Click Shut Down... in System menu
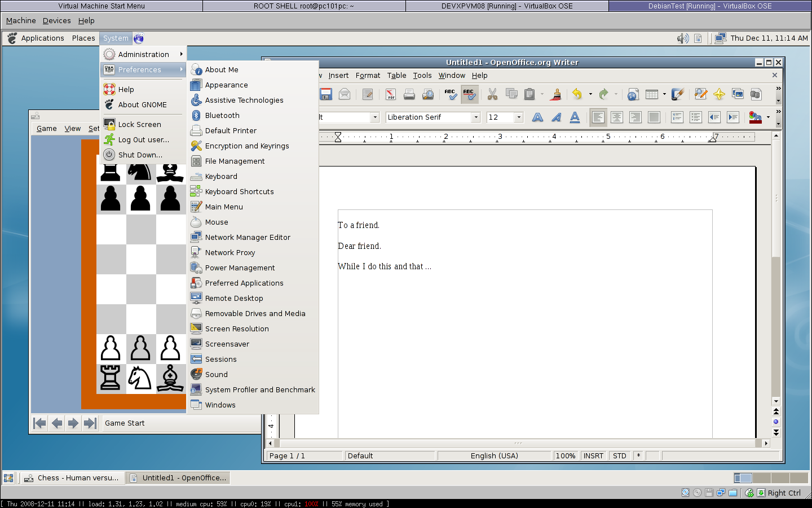This screenshot has height=508, width=812. (143, 155)
